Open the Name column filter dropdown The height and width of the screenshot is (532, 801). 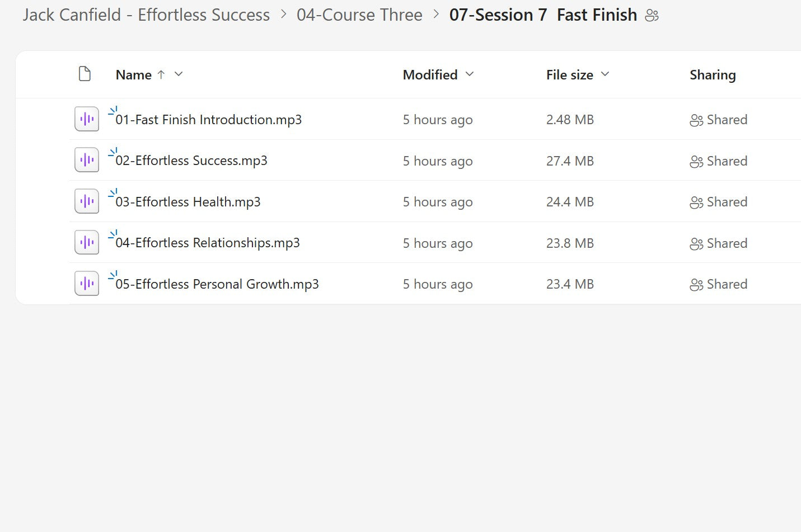click(178, 74)
